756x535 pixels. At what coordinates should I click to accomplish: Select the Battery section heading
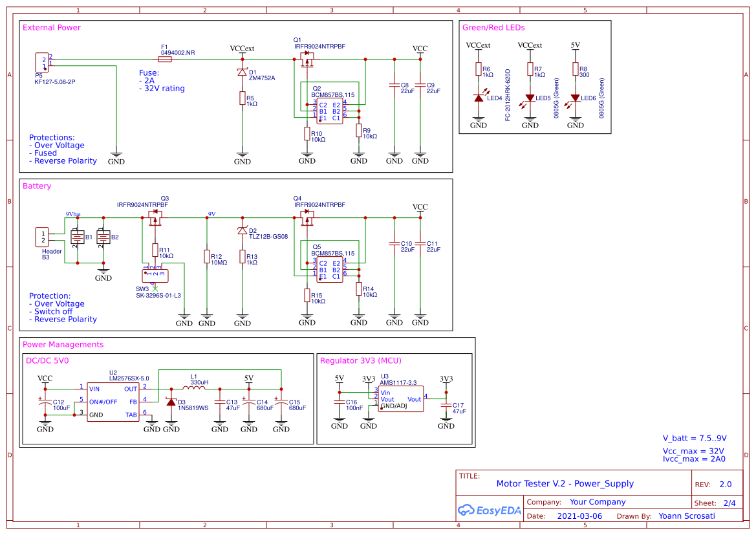point(36,186)
